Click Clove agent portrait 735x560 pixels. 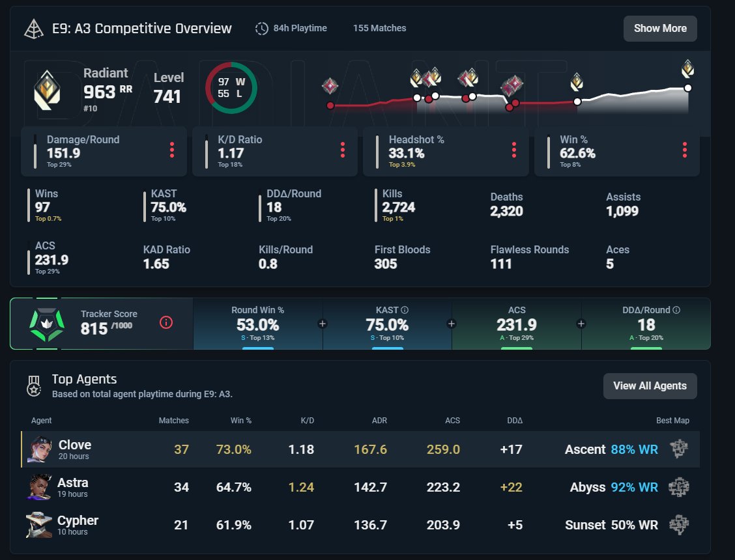pos(39,449)
